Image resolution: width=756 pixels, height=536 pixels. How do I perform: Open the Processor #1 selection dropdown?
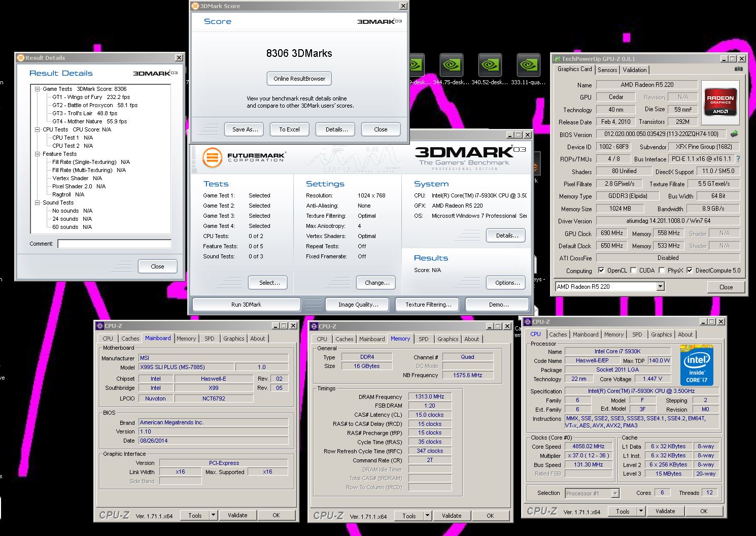(x=615, y=493)
